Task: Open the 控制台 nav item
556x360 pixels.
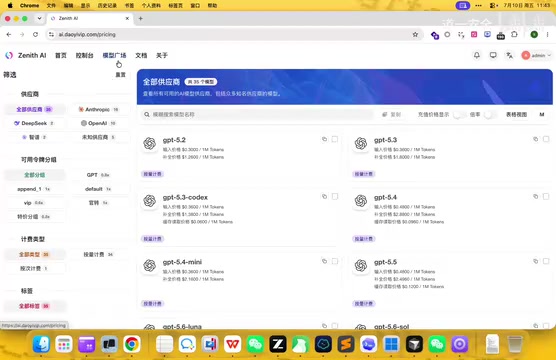Action: 84,55
